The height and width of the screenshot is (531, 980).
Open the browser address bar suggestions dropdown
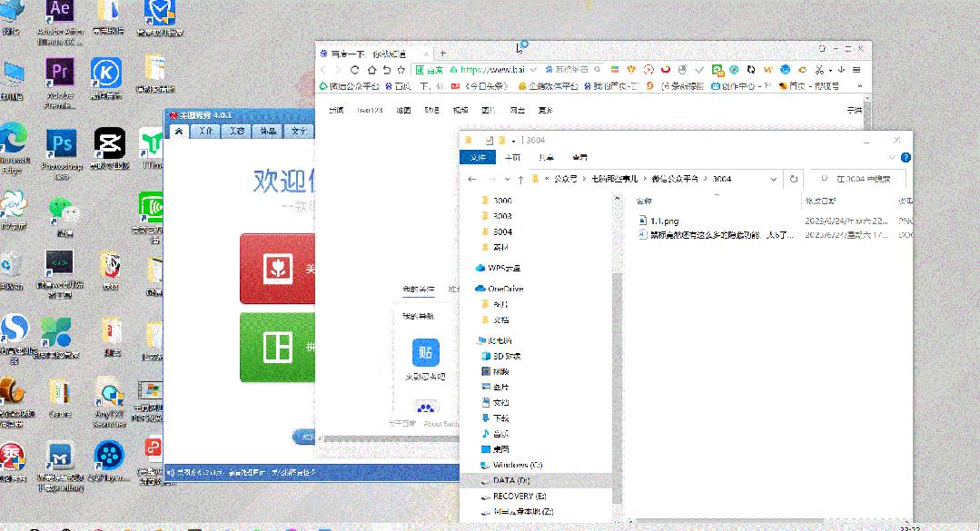coord(533,70)
